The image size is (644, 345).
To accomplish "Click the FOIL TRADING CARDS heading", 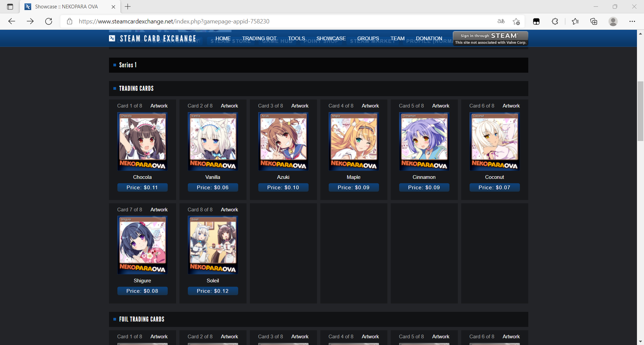I will point(142,319).
